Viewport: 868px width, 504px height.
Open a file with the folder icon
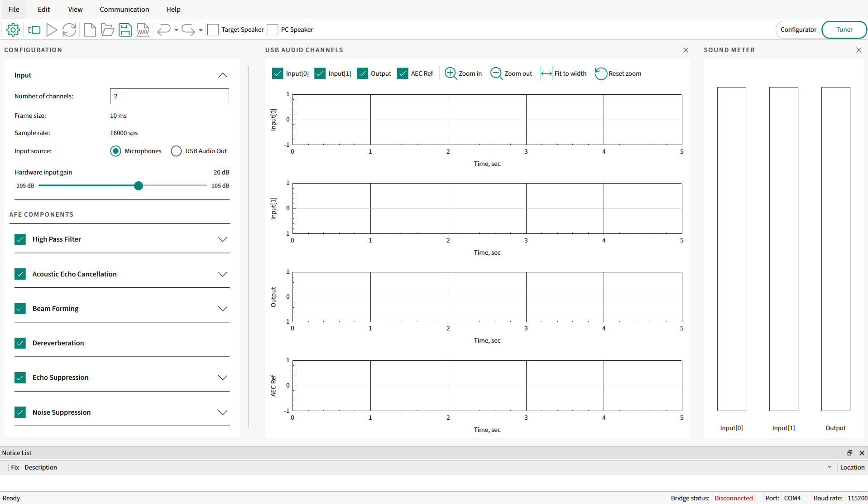coord(107,30)
